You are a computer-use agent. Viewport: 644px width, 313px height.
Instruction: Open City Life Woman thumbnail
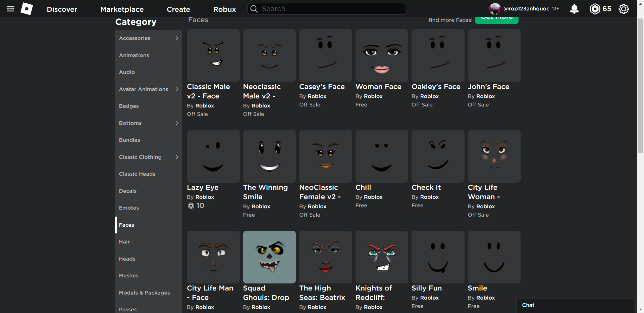click(494, 156)
